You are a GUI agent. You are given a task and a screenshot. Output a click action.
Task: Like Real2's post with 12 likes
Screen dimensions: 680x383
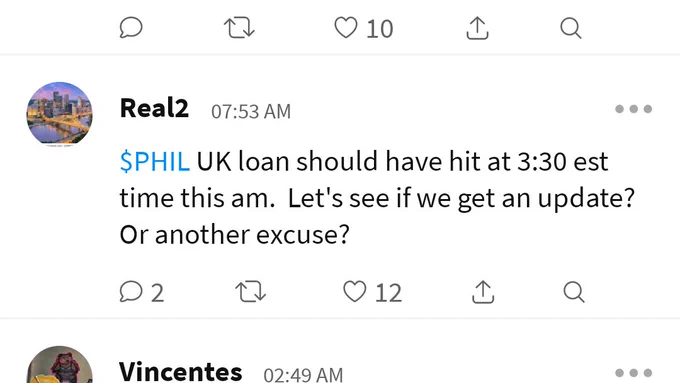point(373,292)
